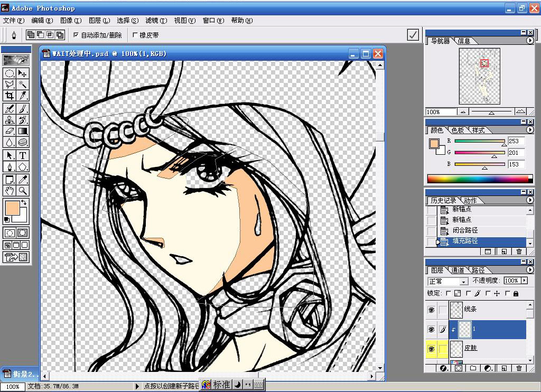Screen dimensions: 541x392
Task: Choose the Paintbrush tool
Action: tap(22, 109)
